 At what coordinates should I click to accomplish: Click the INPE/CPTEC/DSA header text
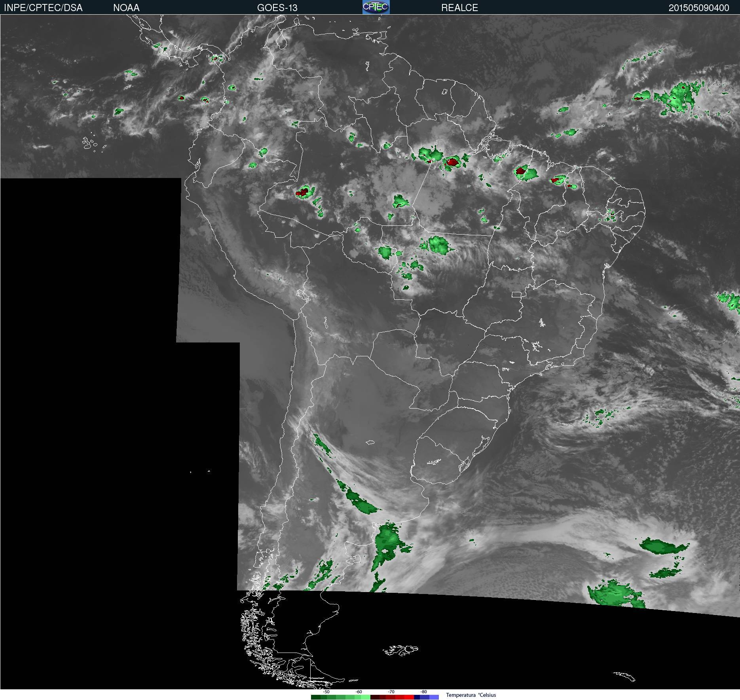pyautogui.click(x=43, y=8)
